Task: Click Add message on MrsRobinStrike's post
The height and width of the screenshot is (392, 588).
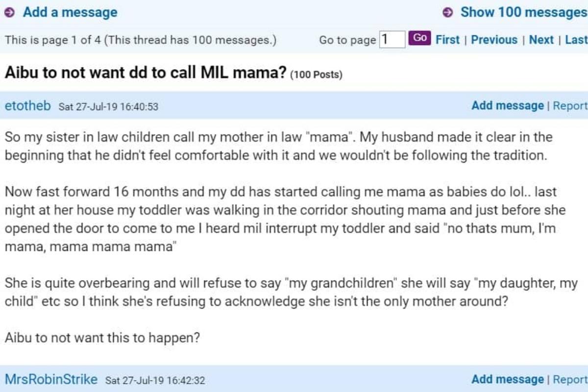Action: coord(507,379)
